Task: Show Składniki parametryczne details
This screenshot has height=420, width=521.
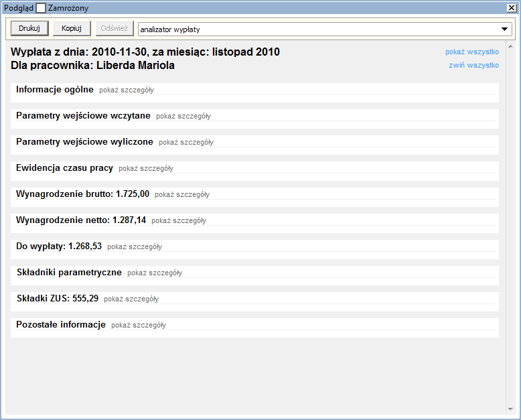Action: [x=155, y=273]
